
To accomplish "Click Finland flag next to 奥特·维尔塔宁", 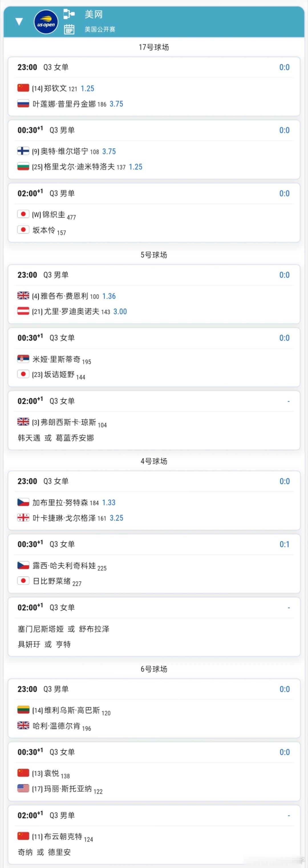I will (23, 151).
